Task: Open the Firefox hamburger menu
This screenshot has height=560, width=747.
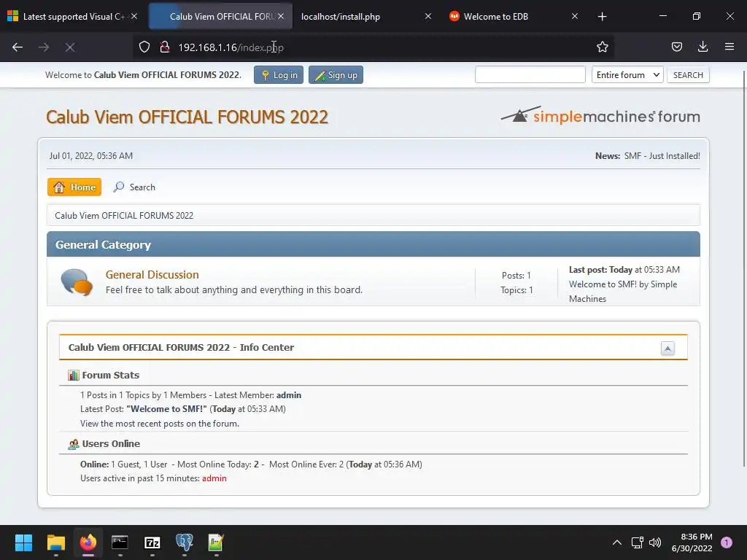Action: point(729,47)
